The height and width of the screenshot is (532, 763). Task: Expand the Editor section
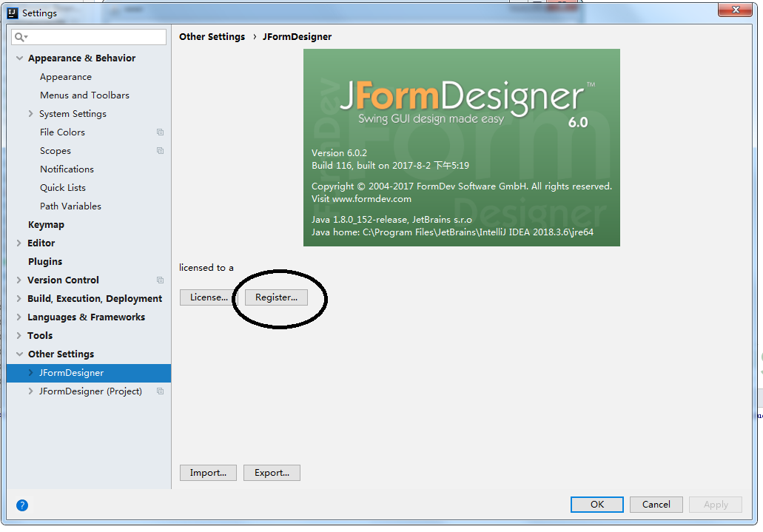tap(19, 243)
